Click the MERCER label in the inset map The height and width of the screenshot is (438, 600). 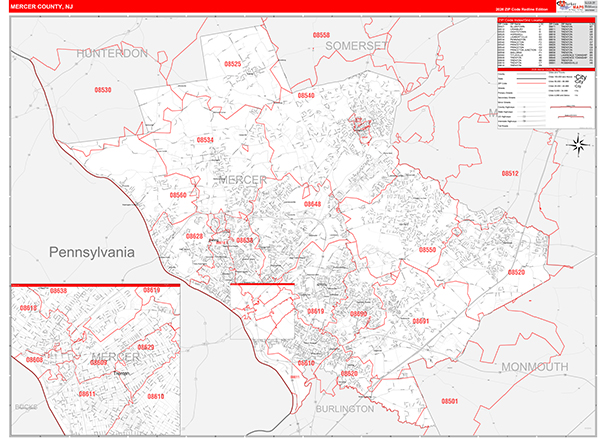point(116,357)
